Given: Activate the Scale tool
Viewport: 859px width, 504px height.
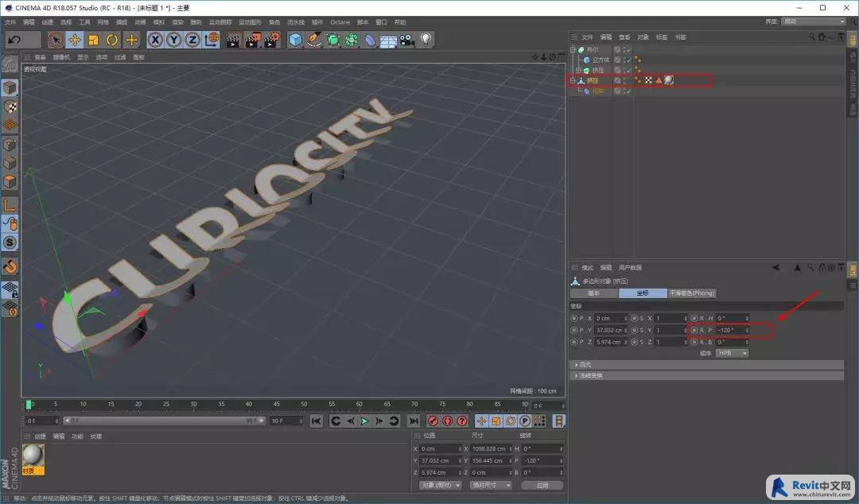Looking at the screenshot, I should tap(93, 40).
